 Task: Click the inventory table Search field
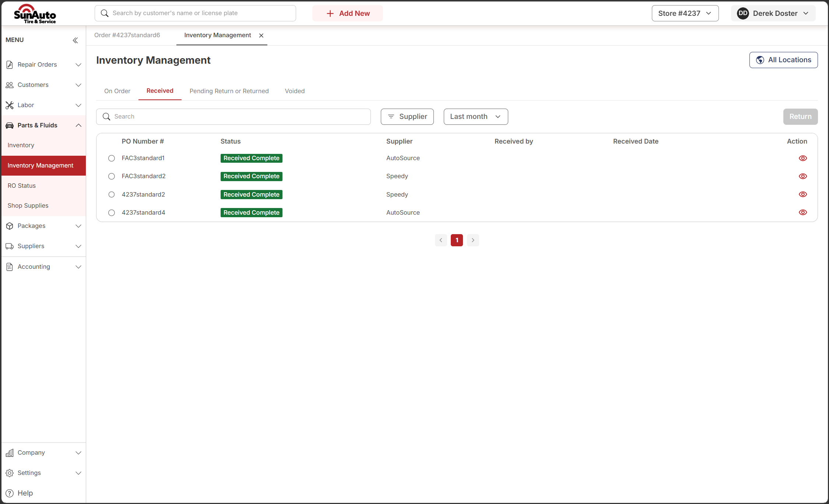tap(233, 117)
